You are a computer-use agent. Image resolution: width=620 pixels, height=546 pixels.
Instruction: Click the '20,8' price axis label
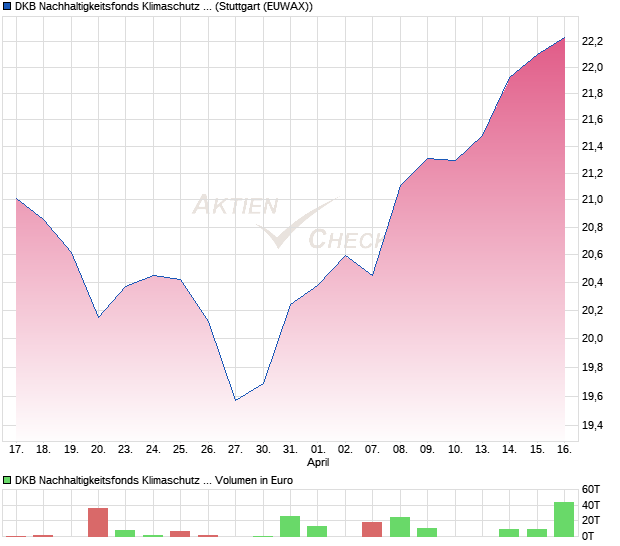coord(592,227)
